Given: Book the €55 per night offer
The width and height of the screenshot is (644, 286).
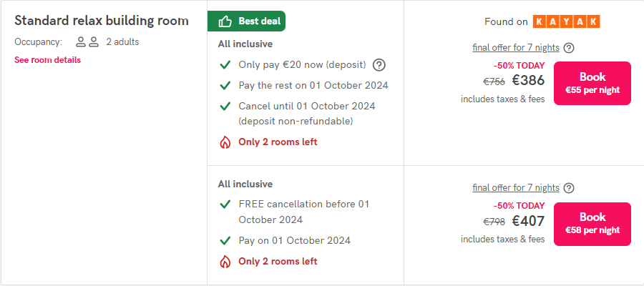Looking at the screenshot, I should click(592, 83).
